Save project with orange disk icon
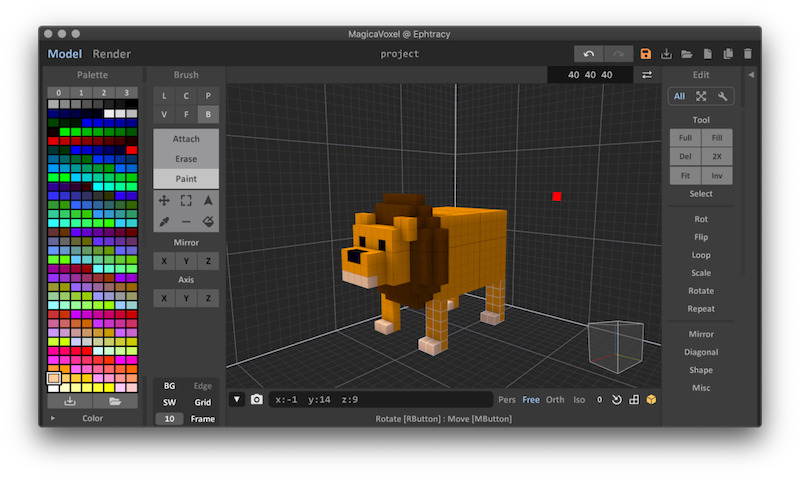 click(x=646, y=54)
